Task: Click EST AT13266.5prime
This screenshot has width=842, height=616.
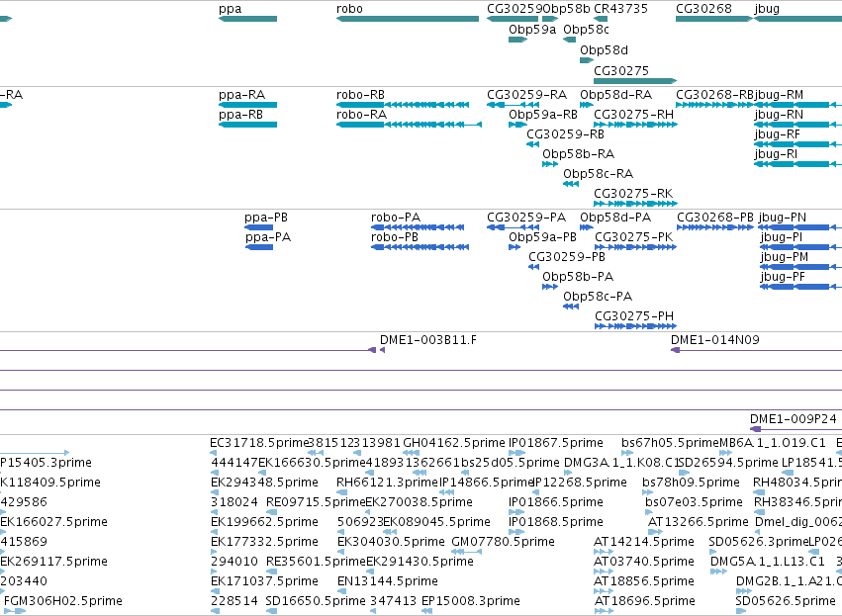Action: pyautogui.click(x=655, y=532)
